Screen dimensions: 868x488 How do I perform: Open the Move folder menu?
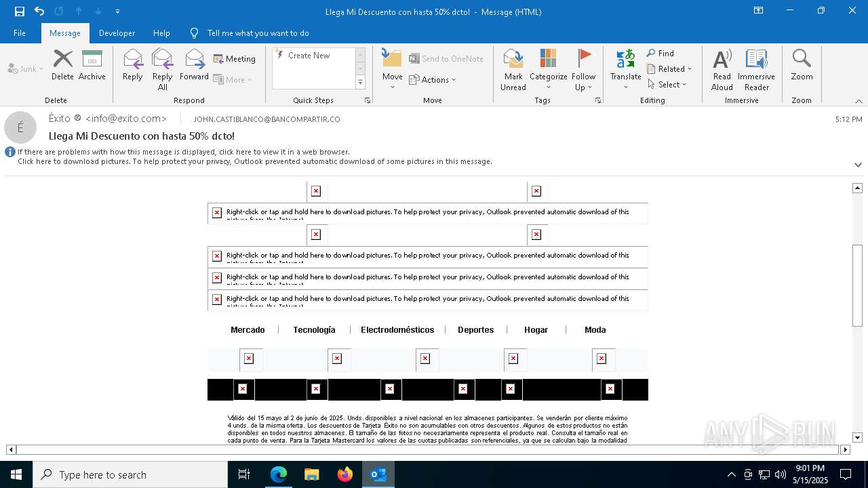393,69
